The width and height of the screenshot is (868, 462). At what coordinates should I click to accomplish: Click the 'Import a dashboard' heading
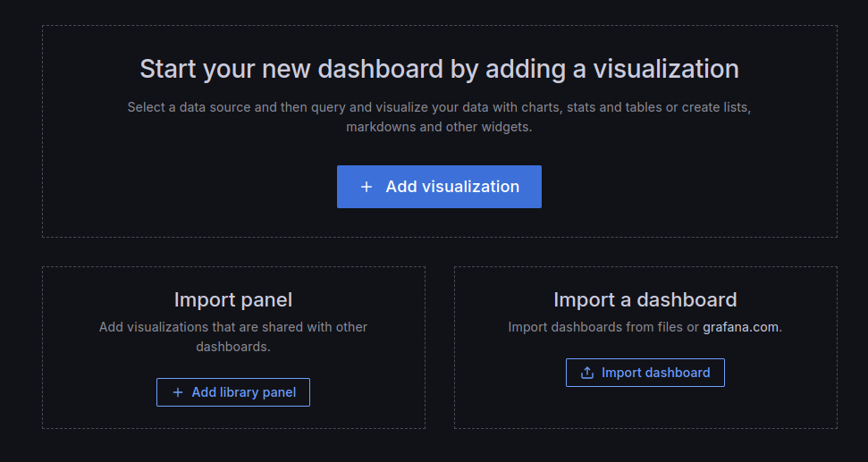645,299
